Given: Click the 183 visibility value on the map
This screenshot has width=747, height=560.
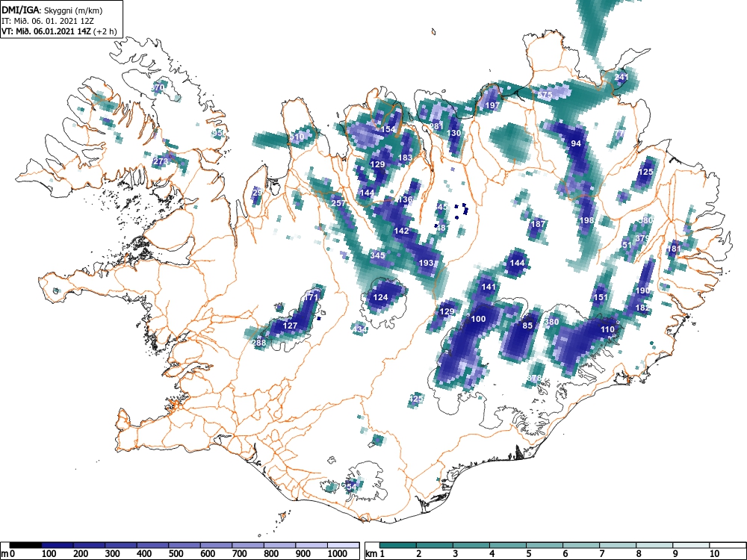Looking at the screenshot, I should [405, 158].
